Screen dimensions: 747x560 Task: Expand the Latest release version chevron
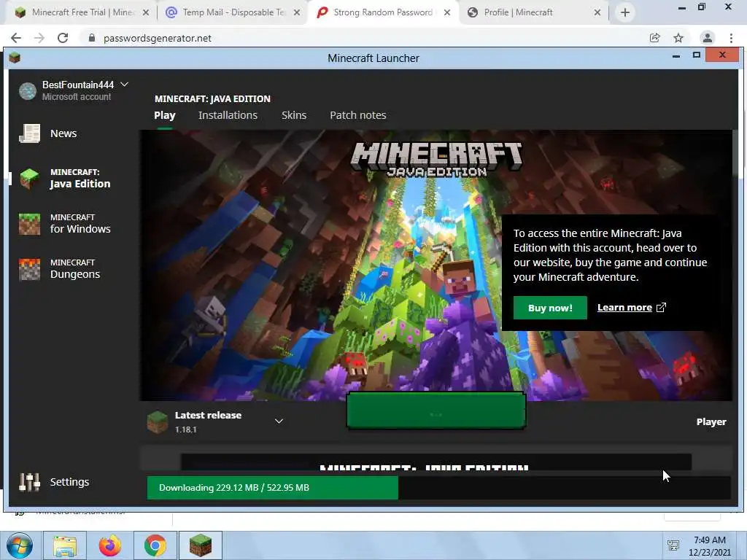[279, 421]
